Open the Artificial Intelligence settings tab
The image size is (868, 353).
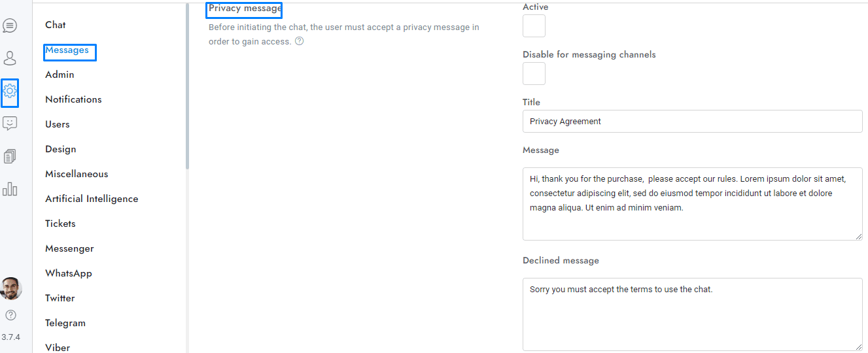(x=92, y=199)
